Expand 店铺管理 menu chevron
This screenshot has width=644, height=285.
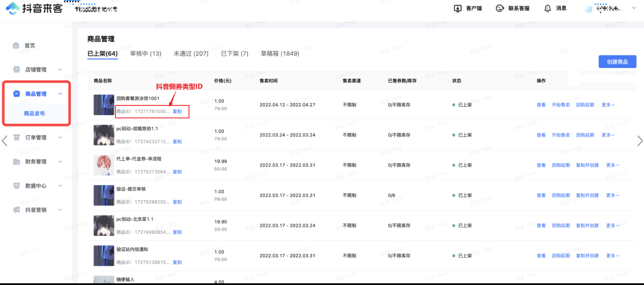pos(60,69)
